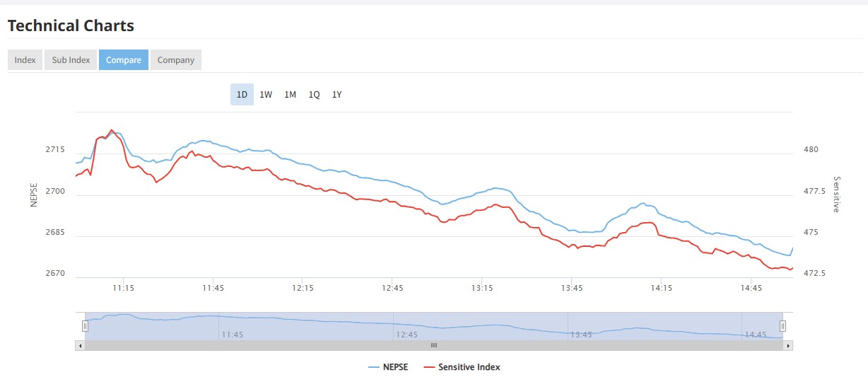The image size is (868, 382).
Task: Click the 13:15 x-axis time label
Action: [x=482, y=289]
